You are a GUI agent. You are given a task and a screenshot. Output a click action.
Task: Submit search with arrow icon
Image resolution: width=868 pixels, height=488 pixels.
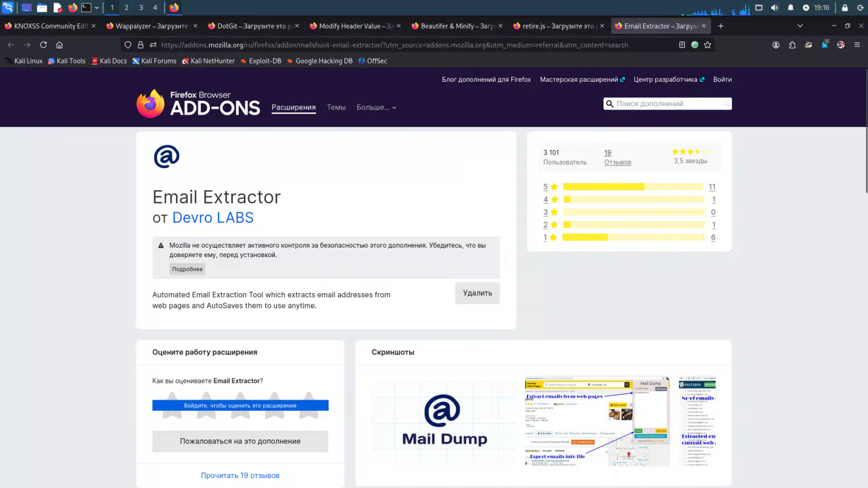[x=726, y=104]
